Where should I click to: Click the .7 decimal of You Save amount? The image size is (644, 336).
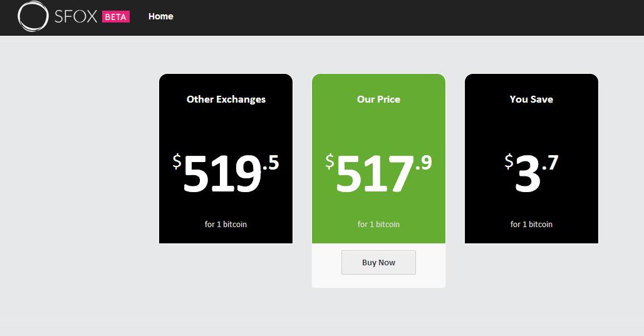[550, 163]
